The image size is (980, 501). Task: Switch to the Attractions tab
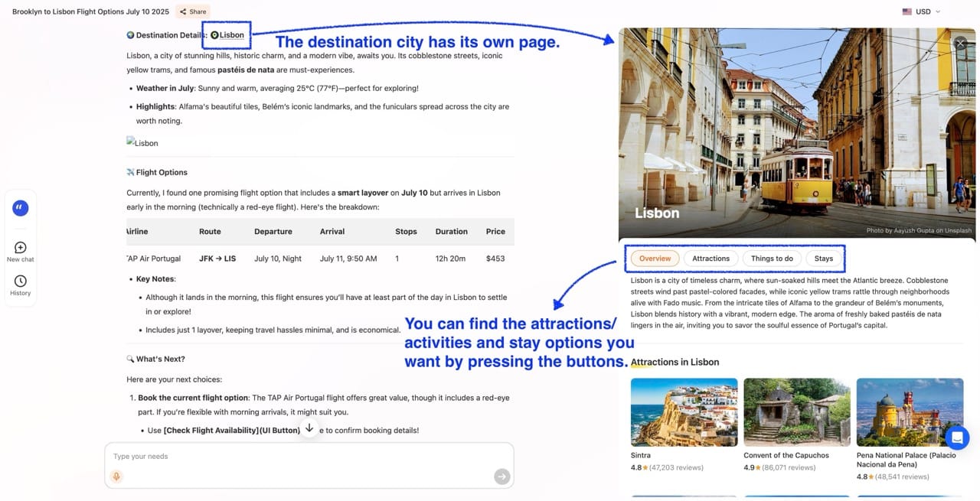(x=710, y=259)
